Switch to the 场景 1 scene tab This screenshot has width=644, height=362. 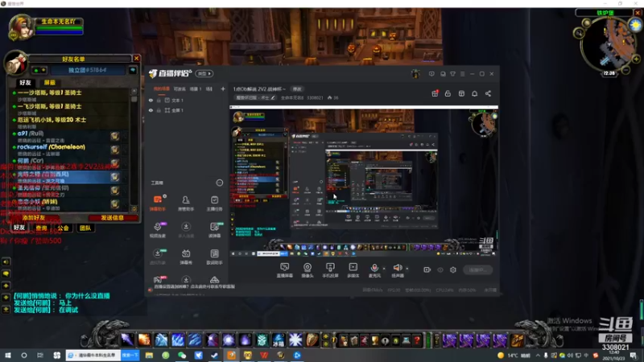click(x=196, y=88)
